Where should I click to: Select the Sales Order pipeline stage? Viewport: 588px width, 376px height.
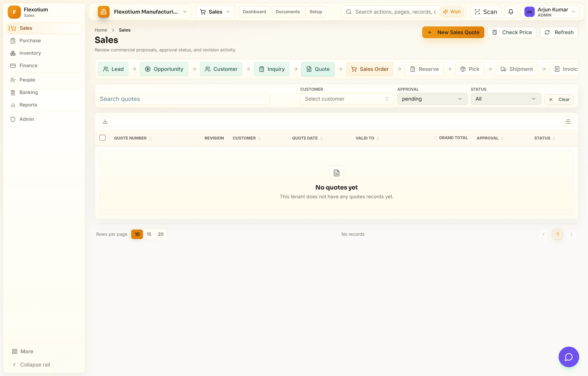pyautogui.click(x=370, y=69)
